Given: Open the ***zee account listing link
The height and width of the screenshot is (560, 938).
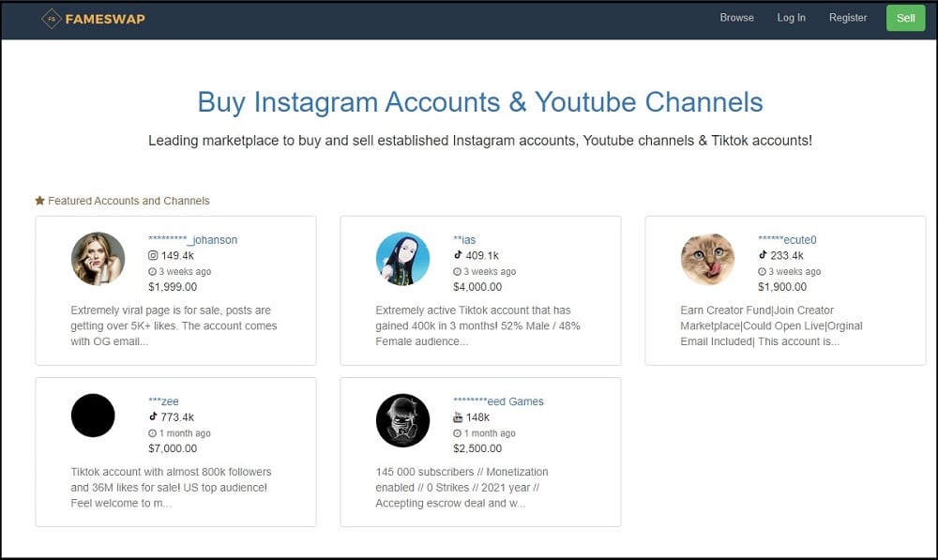Looking at the screenshot, I should [163, 401].
